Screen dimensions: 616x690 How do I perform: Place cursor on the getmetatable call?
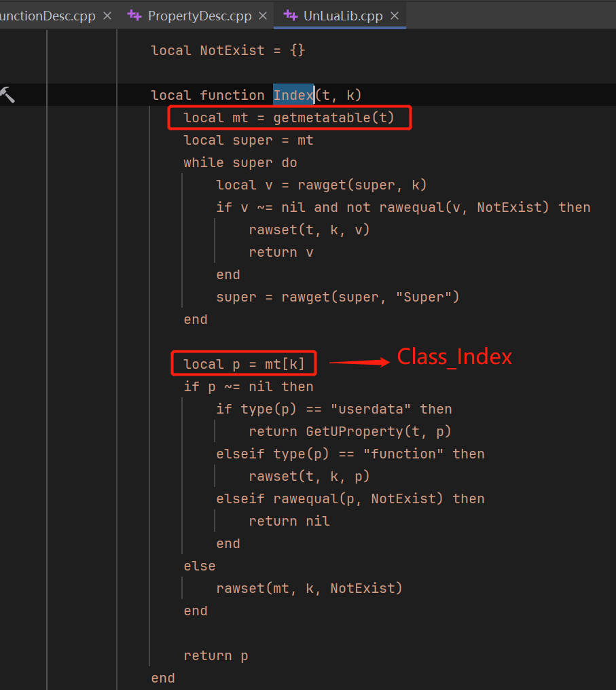point(333,117)
